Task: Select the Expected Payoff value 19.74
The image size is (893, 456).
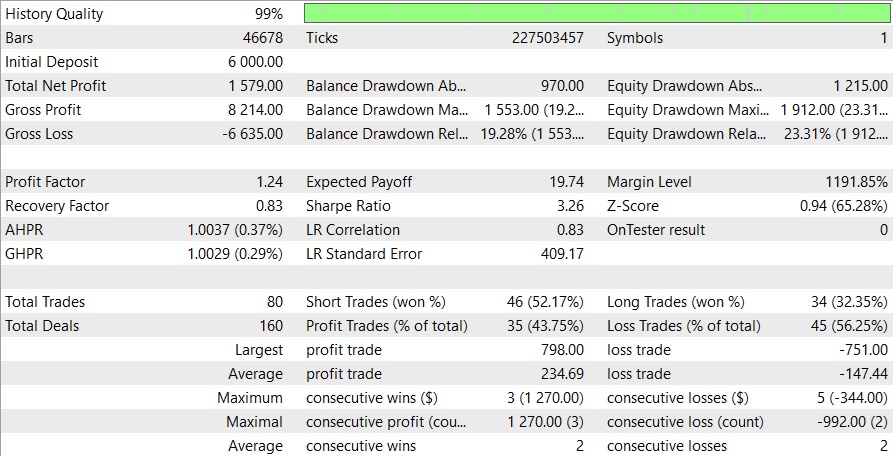Action: (567, 182)
